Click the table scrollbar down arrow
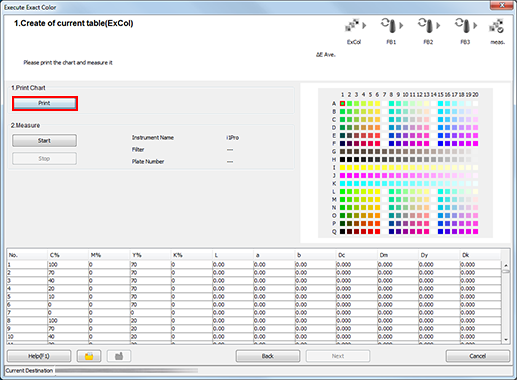517x380 pixels. (x=506, y=340)
